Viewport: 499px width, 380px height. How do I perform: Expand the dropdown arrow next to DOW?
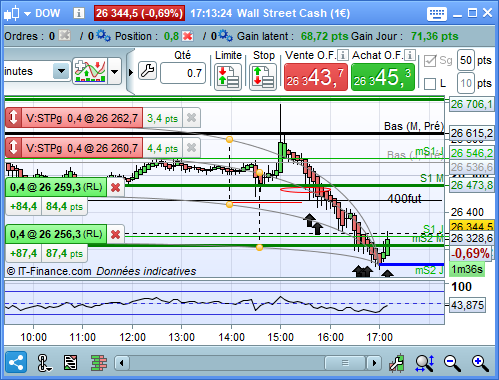pos(27,14)
